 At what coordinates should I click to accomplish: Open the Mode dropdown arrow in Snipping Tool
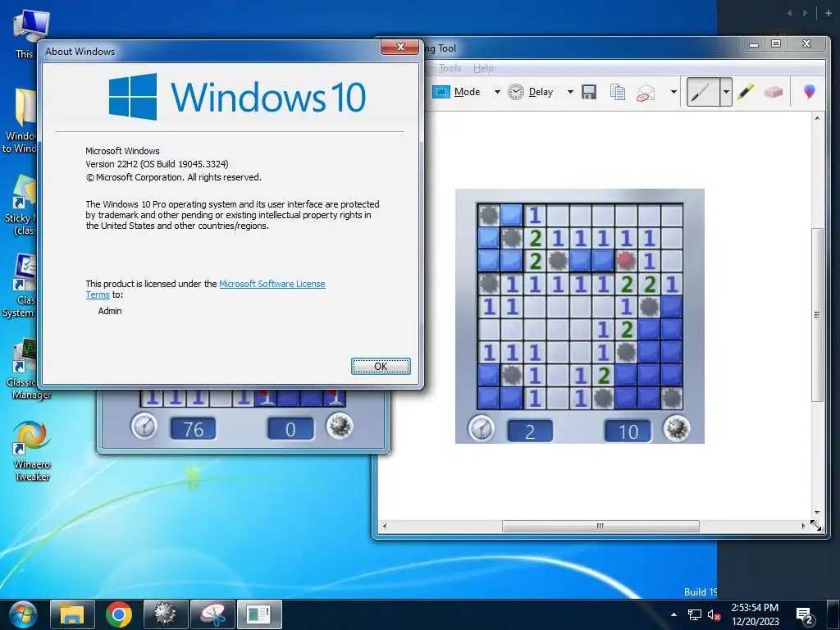pos(497,92)
